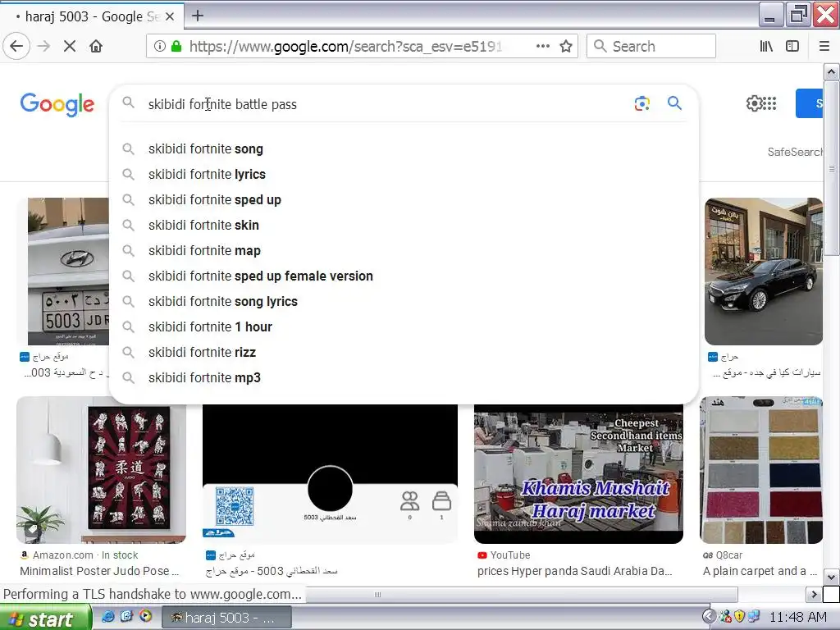Pick suggestion skibidi fortnite rizz
This screenshot has width=840, height=630.
(x=404, y=353)
